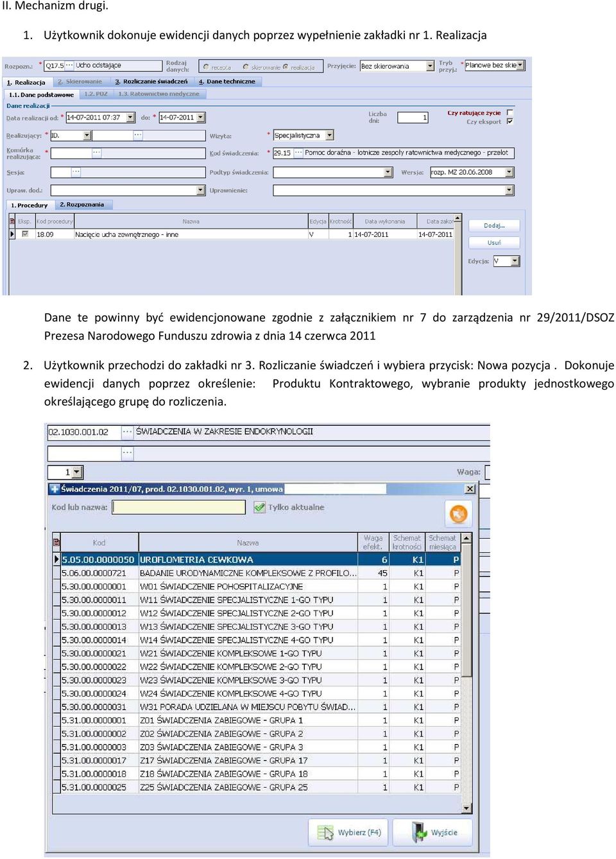Click the Świadczenia list grid corner icon
This screenshot has width=616, height=859.
point(56,542)
